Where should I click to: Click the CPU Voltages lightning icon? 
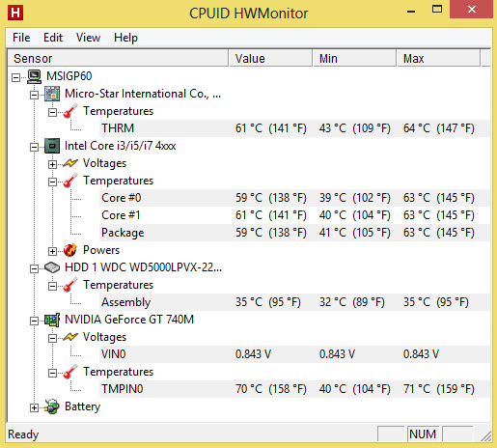pos(70,163)
